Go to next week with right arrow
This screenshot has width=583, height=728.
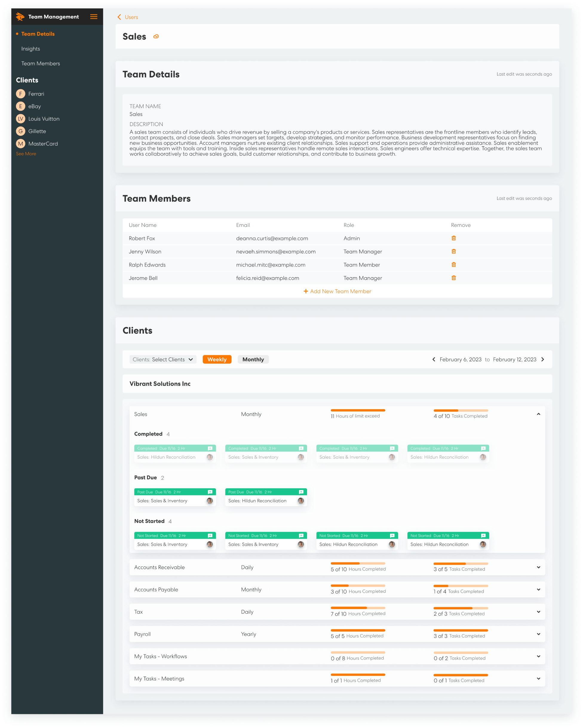click(542, 359)
